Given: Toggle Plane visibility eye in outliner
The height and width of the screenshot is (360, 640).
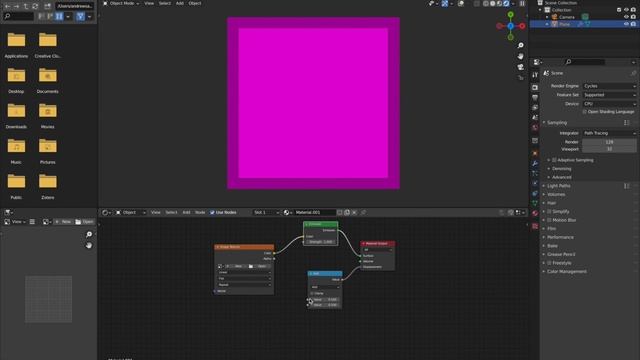Looking at the screenshot, I should [x=626, y=24].
